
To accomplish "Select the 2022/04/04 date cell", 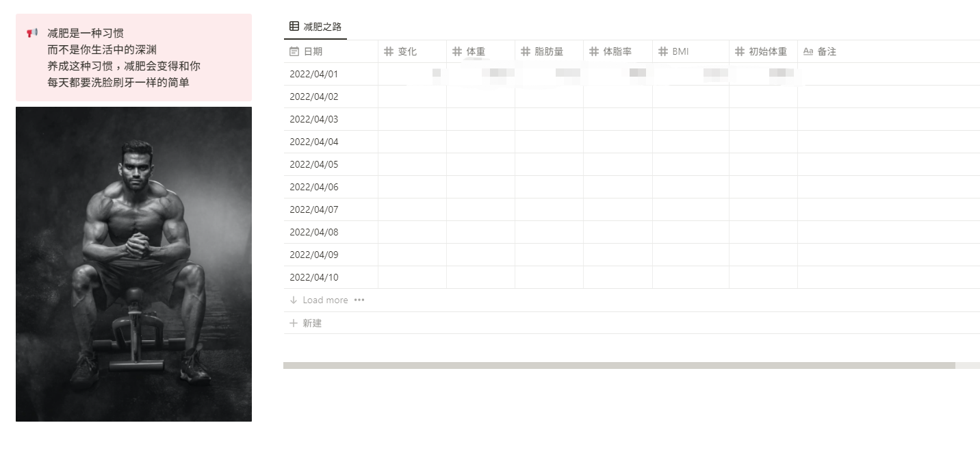I will (331, 142).
